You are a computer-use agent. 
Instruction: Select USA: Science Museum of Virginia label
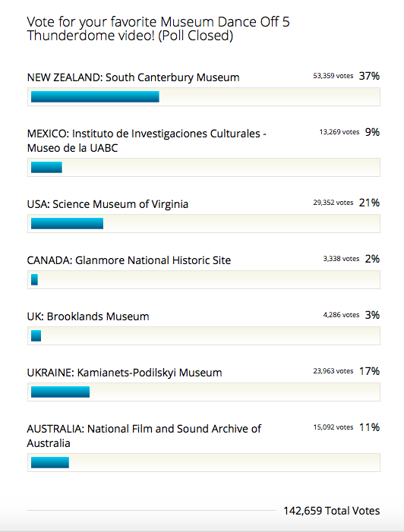pos(108,204)
